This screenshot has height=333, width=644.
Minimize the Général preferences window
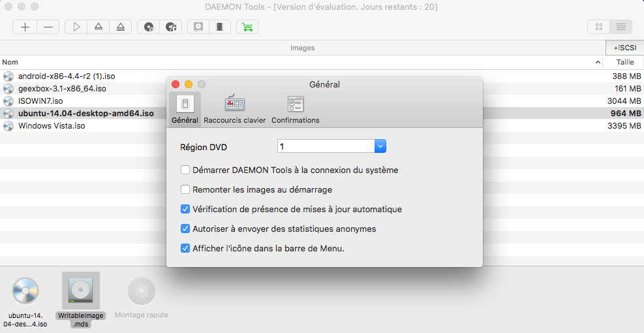189,84
